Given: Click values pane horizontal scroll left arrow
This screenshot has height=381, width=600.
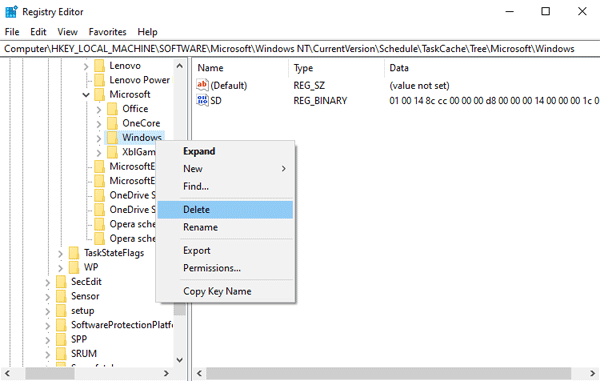Looking at the screenshot, I should tap(199, 373).
